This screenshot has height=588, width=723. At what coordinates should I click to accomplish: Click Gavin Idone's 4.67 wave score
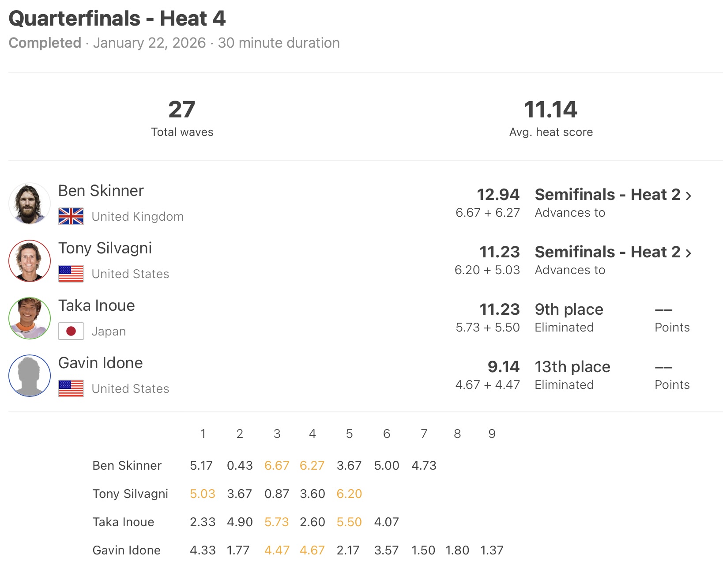312,550
